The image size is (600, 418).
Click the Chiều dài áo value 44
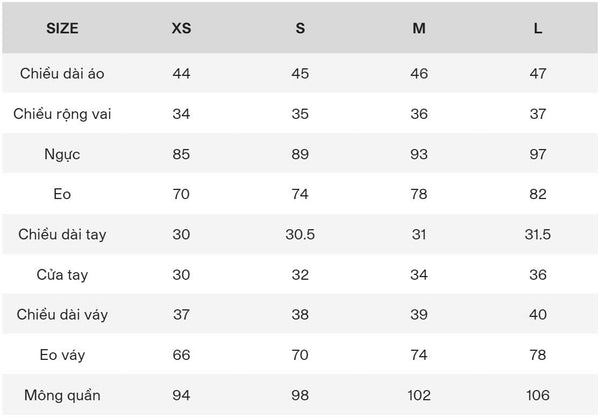[x=181, y=74]
